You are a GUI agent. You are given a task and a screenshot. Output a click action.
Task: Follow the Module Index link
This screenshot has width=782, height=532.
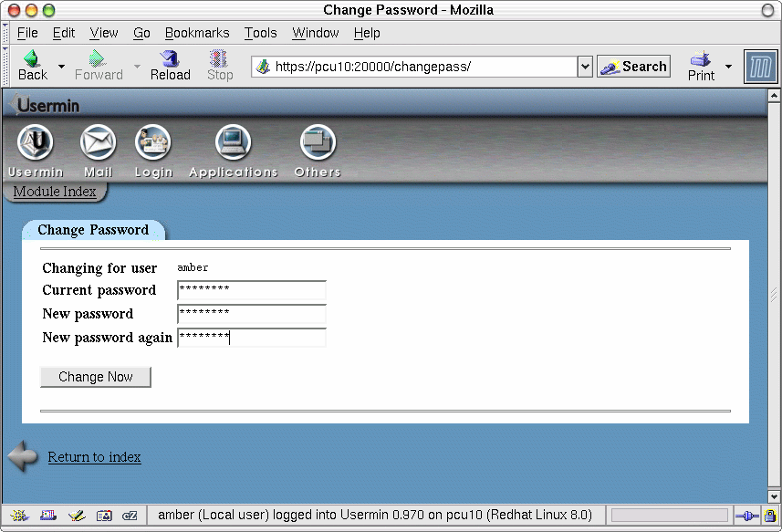(55, 192)
